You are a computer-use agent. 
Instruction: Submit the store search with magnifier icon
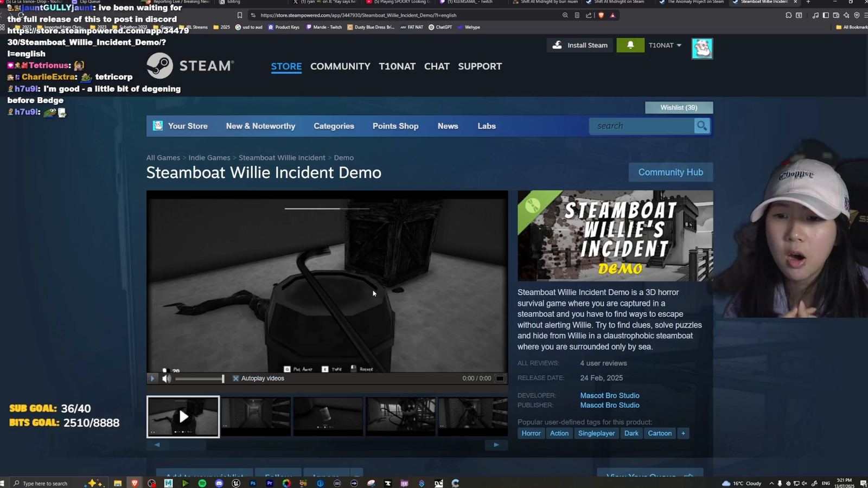[702, 126]
